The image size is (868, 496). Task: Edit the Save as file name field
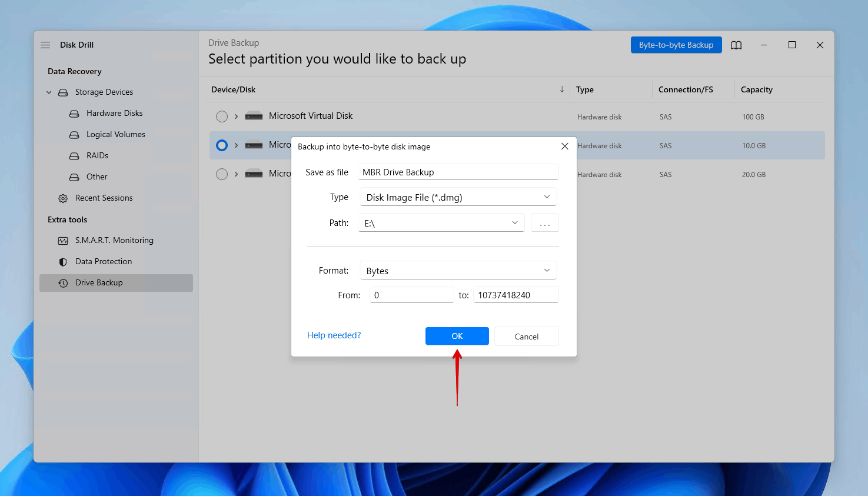pyautogui.click(x=458, y=172)
